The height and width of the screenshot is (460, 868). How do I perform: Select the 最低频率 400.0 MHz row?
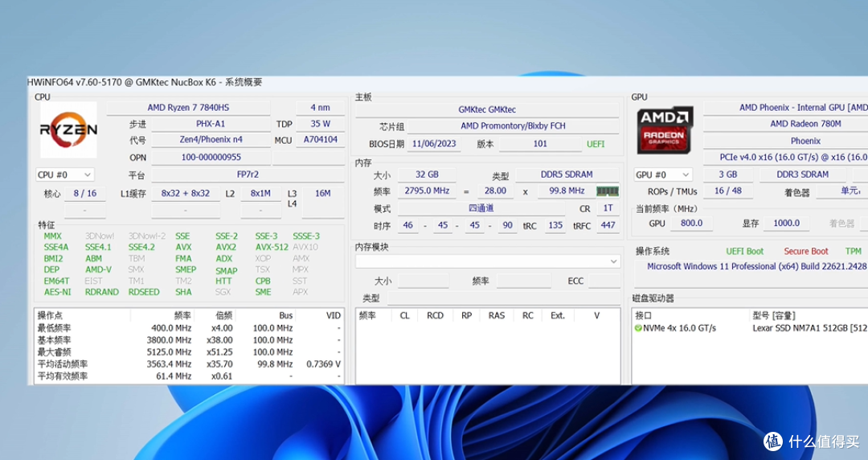[x=190, y=328]
